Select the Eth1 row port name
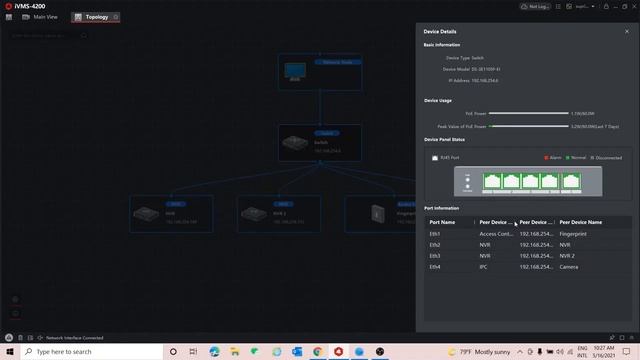The height and width of the screenshot is (360, 640). (435, 234)
